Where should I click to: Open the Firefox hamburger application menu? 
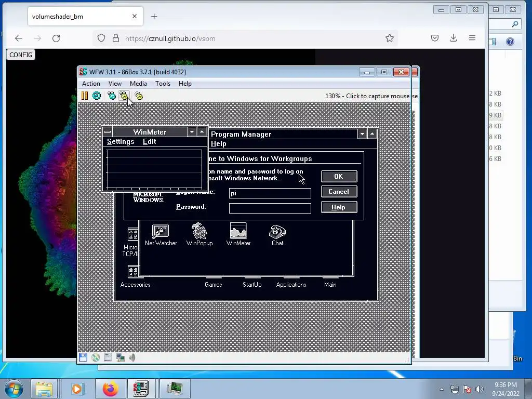pyautogui.click(x=472, y=38)
